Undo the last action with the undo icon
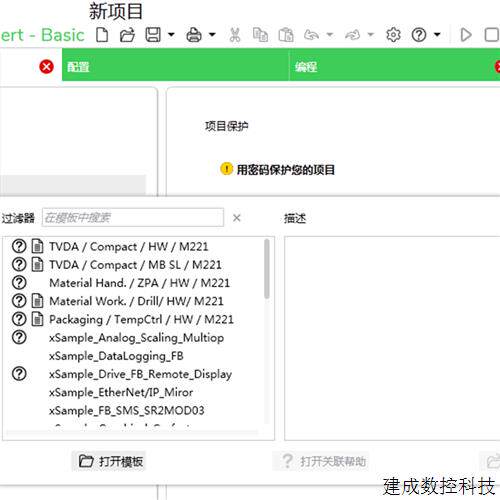This screenshot has height=500, width=500. [311, 35]
